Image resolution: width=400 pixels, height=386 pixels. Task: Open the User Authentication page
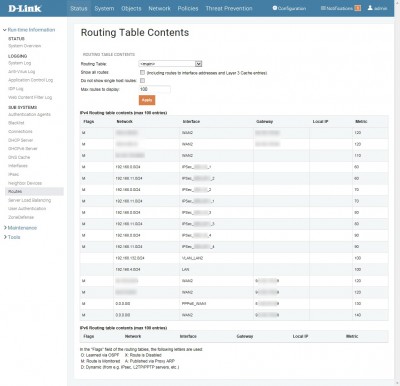[x=27, y=209]
